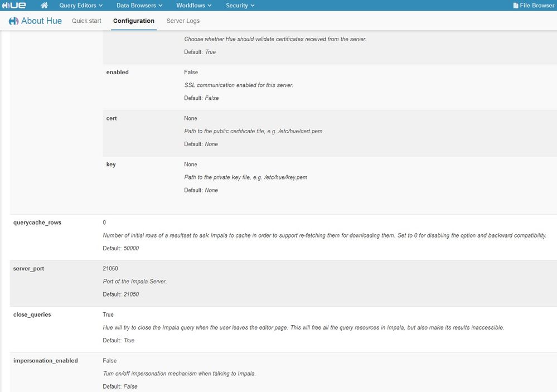Click the About Hue logo icon

pos(13,21)
